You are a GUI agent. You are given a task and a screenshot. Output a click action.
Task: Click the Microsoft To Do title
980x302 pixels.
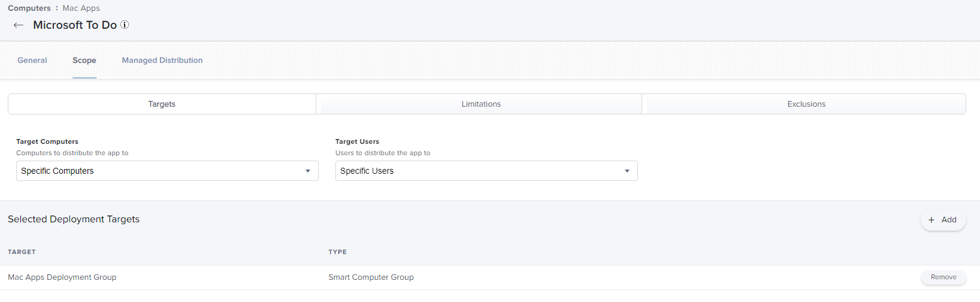coord(75,25)
